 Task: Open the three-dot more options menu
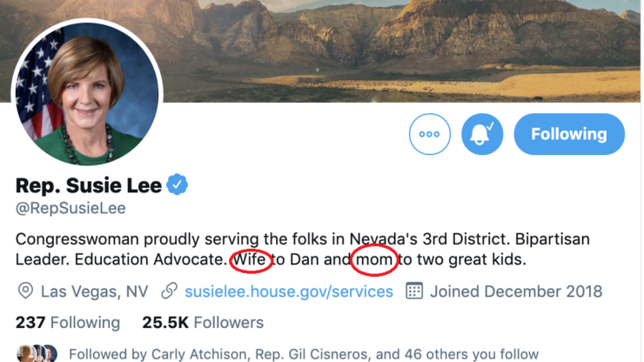click(x=430, y=135)
